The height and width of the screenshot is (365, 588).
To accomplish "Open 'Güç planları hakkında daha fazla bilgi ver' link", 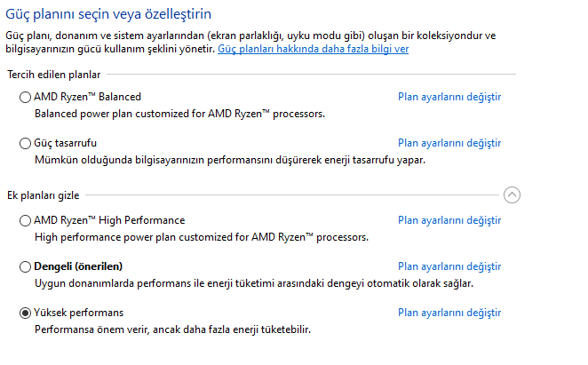I will pyautogui.click(x=313, y=50).
